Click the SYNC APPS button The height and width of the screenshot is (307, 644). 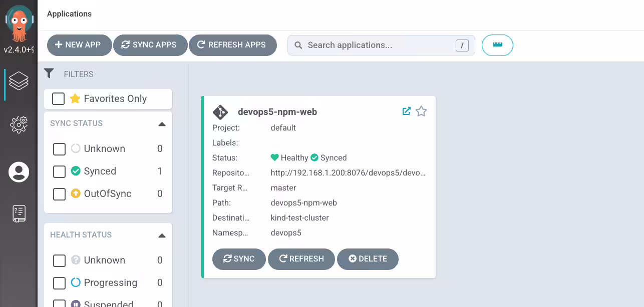coord(150,45)
